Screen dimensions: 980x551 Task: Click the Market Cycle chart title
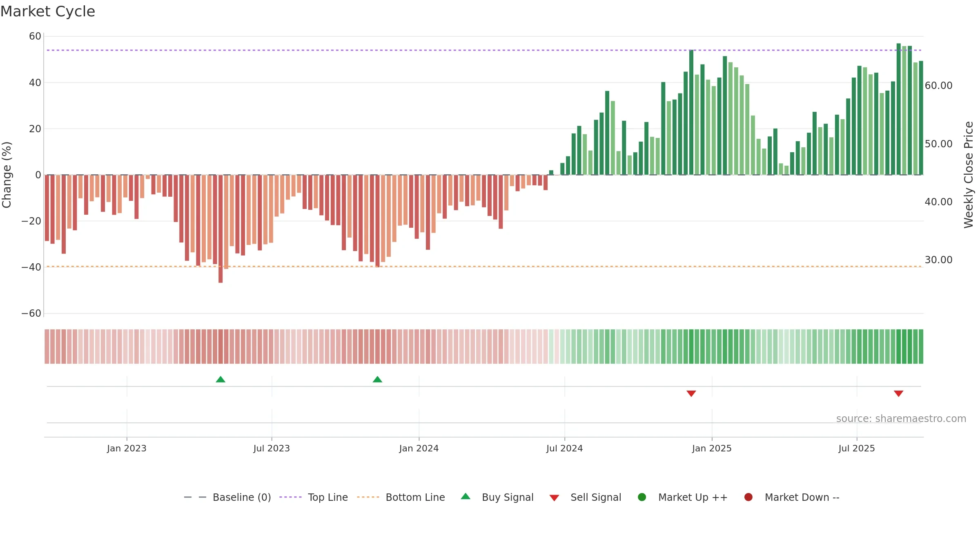pos(48,11)
